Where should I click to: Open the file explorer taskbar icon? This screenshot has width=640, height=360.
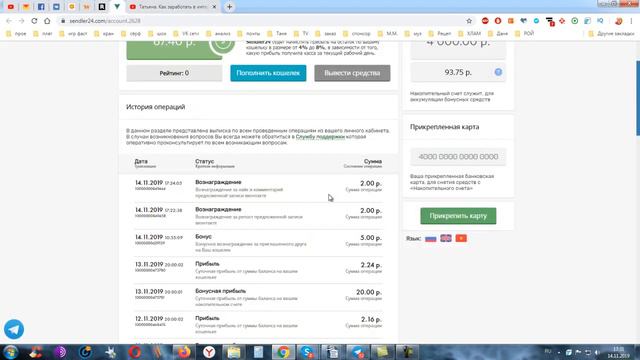click(x=233, y=352)
